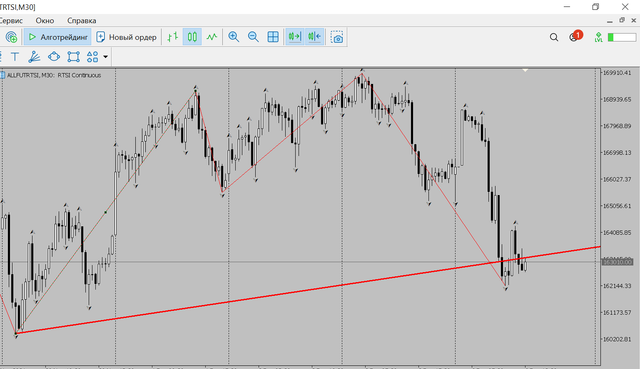
Task: Click price level 165056.61 on scale
Action: coord(617,206)
